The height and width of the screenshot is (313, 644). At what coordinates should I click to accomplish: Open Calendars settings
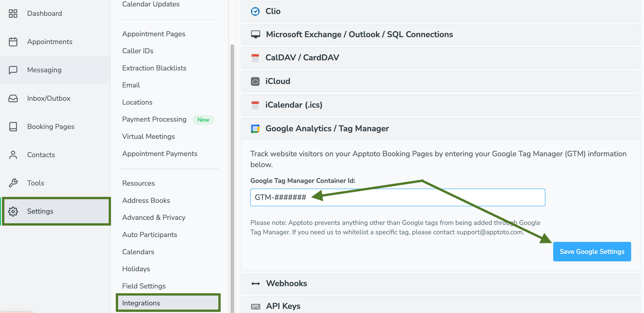click(x=138, y=252)
